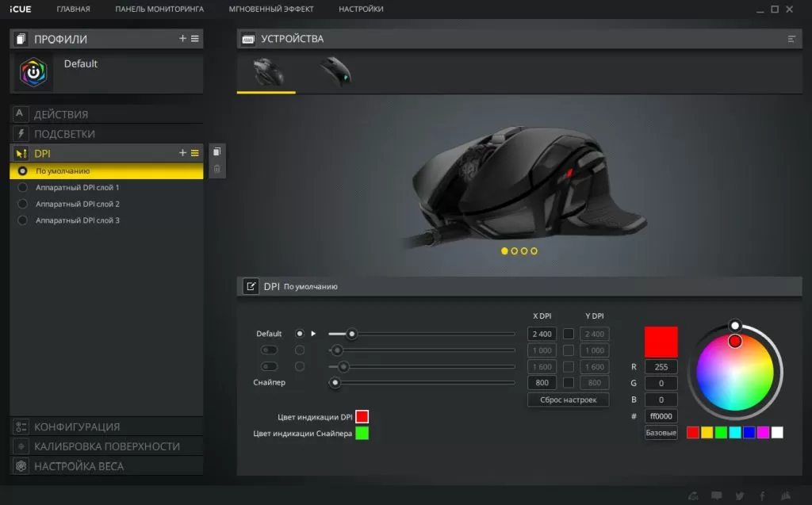Select the third mouse image carousel dot
Image resolution: width=812 pixels, height=505 pixels.
coord(524,251)
